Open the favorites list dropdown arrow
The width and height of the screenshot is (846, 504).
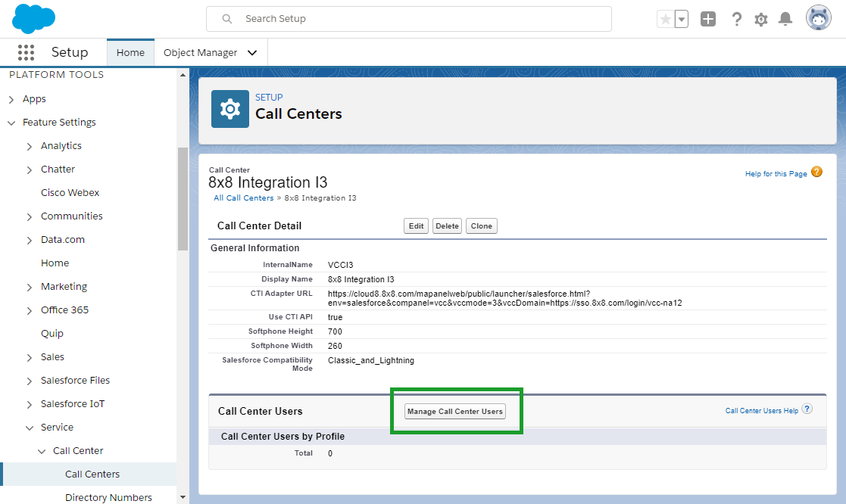tap(682, 20)
